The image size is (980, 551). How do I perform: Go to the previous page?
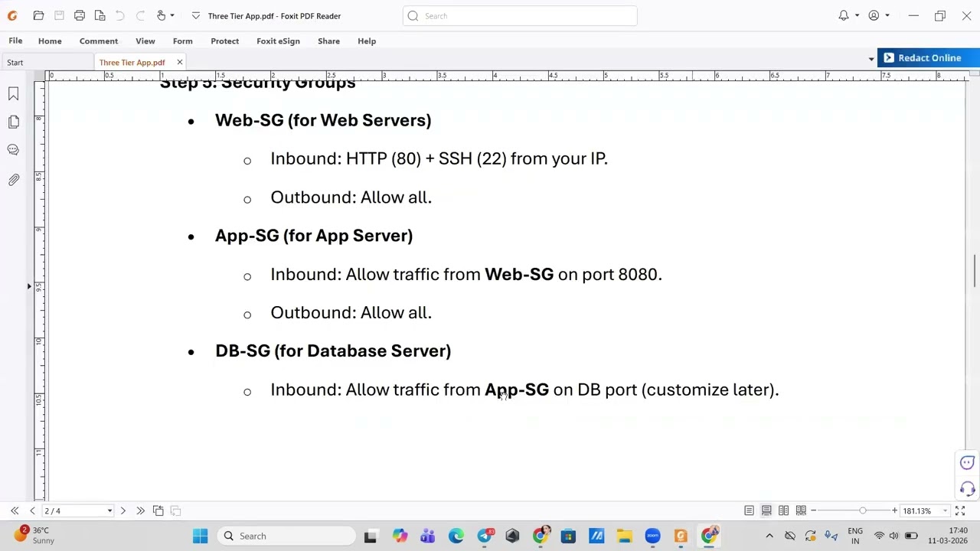click(x=32, y=510)
